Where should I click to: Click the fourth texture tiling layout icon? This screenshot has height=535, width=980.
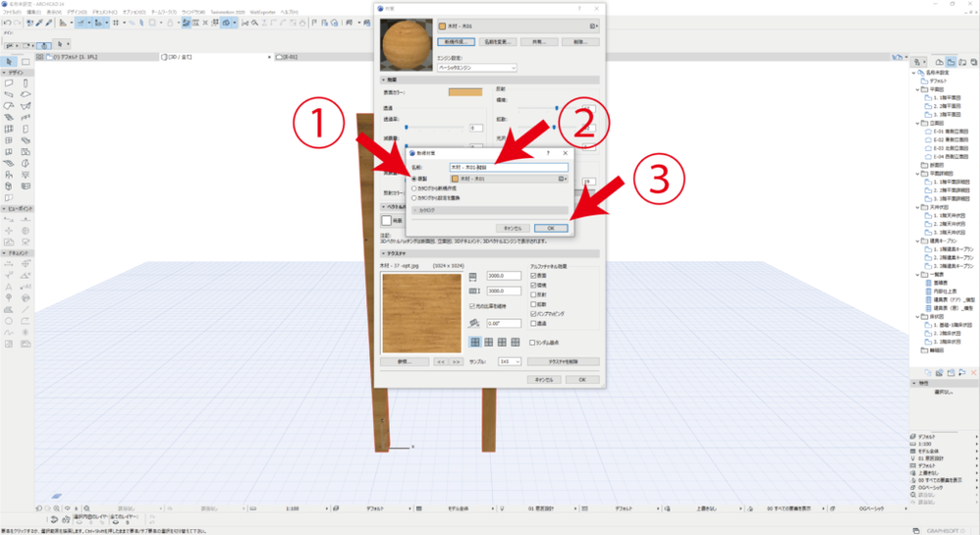[x=515, y=342]
